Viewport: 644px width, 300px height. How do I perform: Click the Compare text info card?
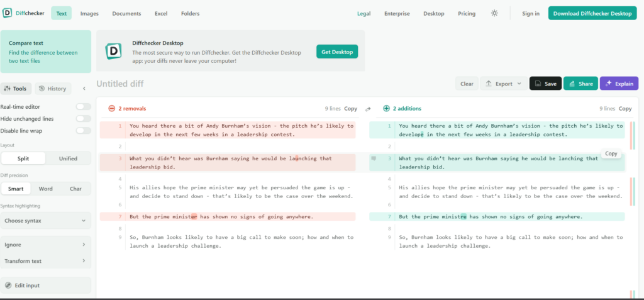pyautogui.click(x=45, y=52)
